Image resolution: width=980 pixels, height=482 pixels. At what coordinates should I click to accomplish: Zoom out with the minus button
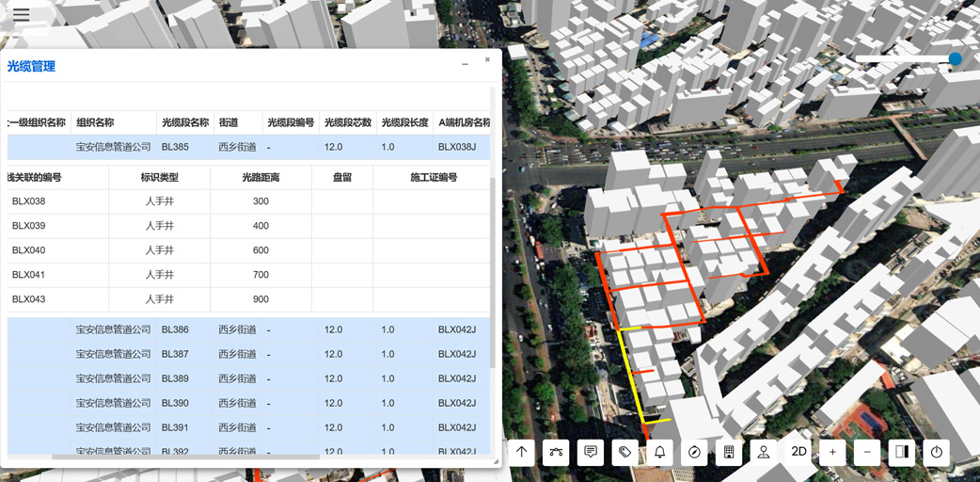(x=867, y=452)
